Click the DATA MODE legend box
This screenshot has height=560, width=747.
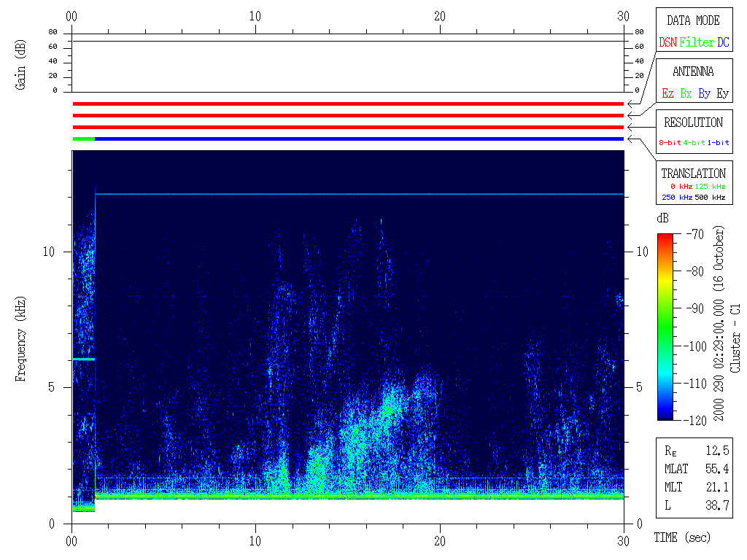click(x=693, y=31)
